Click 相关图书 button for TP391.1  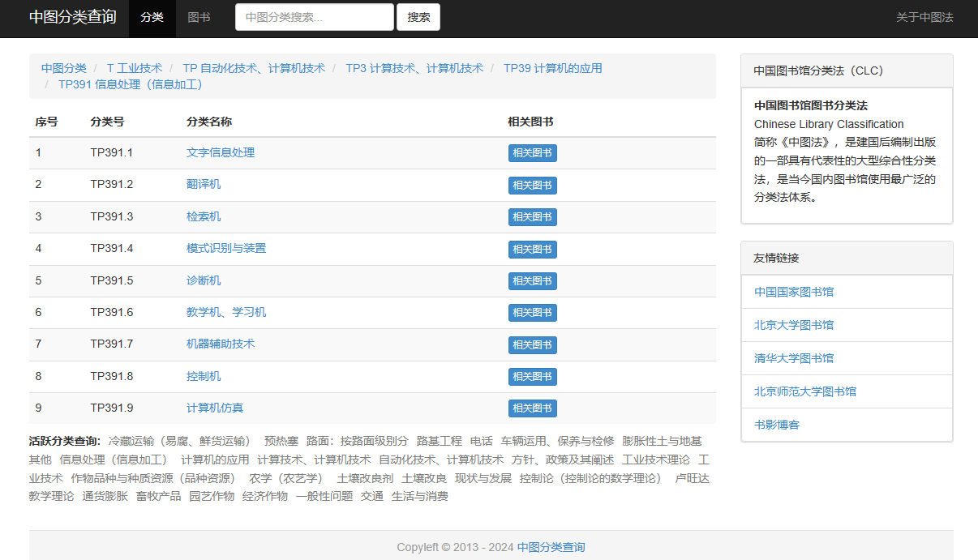533,153
